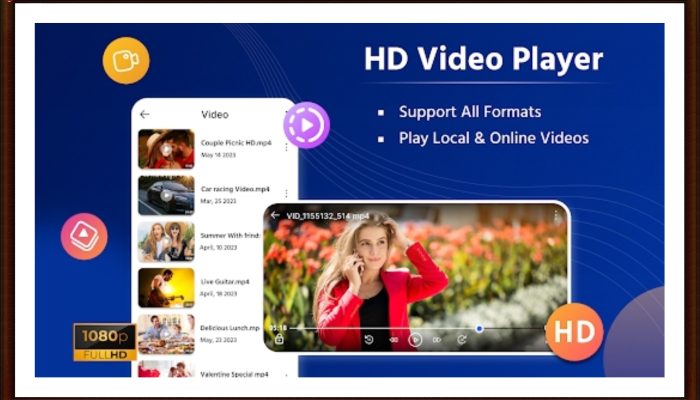This screenshot has height=400, width=700.
Task: Click the video progress bar track
Action: tap(417, 329)
